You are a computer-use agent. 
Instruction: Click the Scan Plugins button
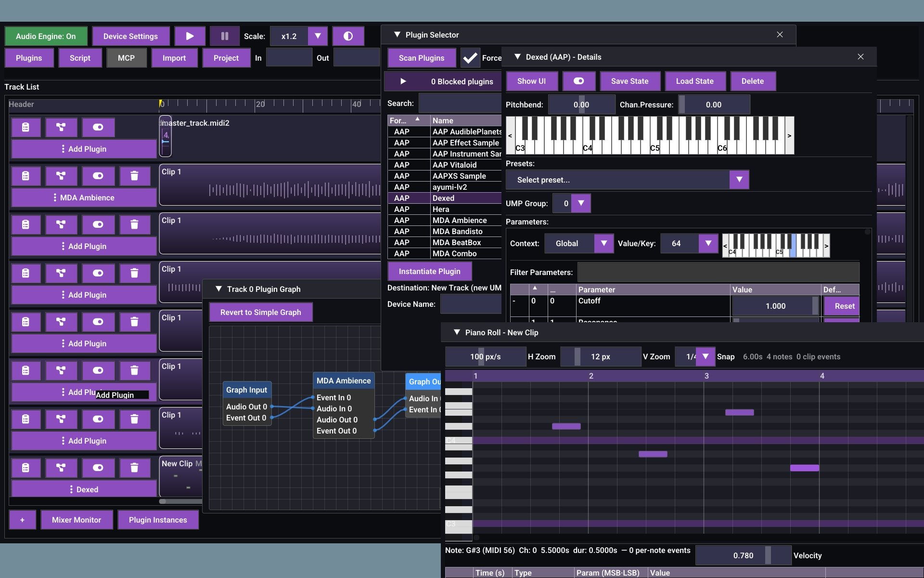(422, 57)
